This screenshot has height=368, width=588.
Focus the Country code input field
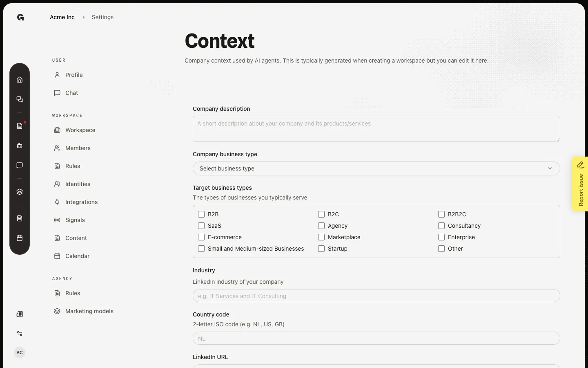376,338
